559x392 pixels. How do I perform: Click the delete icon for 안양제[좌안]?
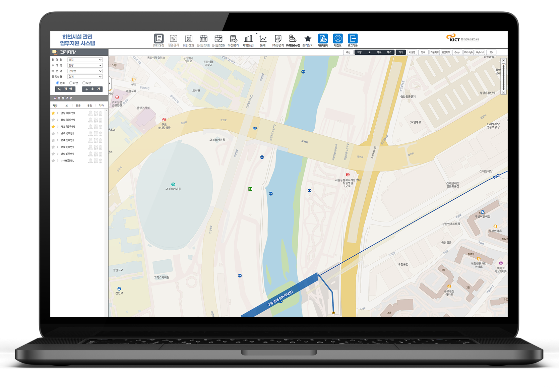(x=101, y=113)
